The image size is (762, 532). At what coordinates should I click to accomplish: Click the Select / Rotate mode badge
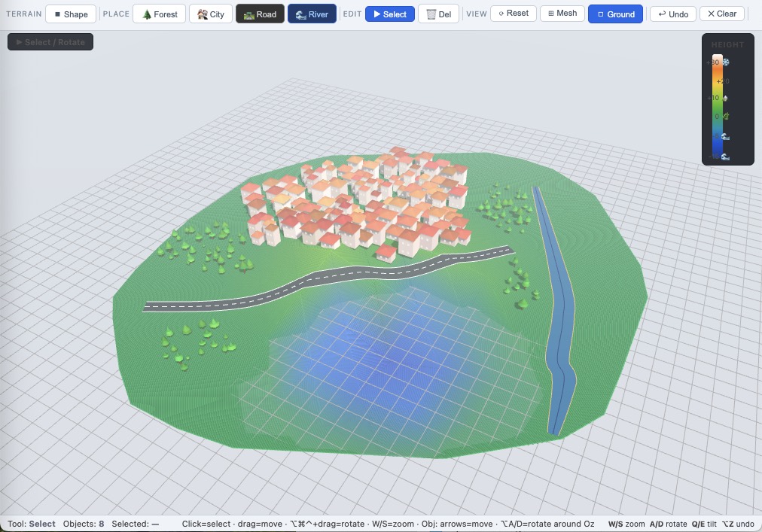click(50, 42)
